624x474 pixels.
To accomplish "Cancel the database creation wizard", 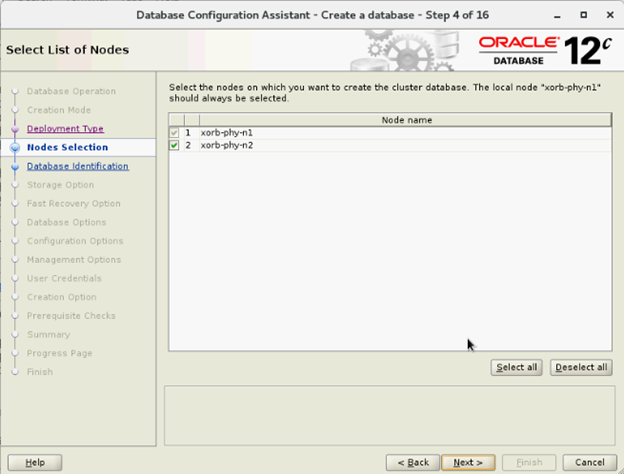I will click(589, 462).
